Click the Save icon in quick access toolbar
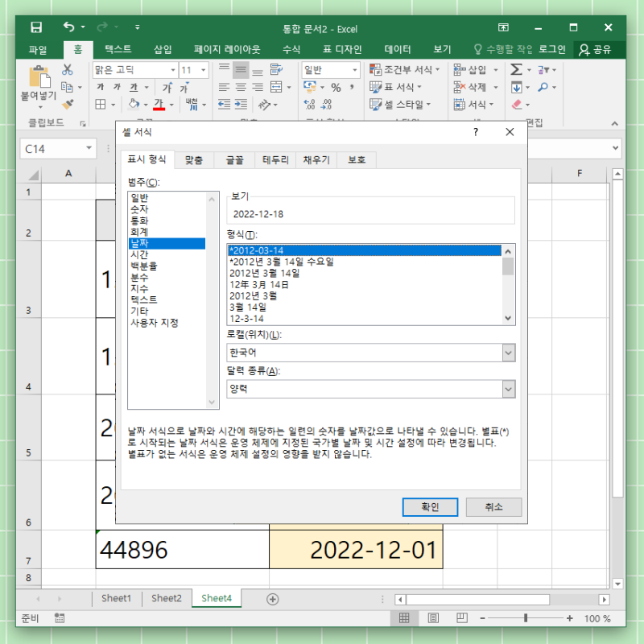644x644 pixels. click(36, 27)
